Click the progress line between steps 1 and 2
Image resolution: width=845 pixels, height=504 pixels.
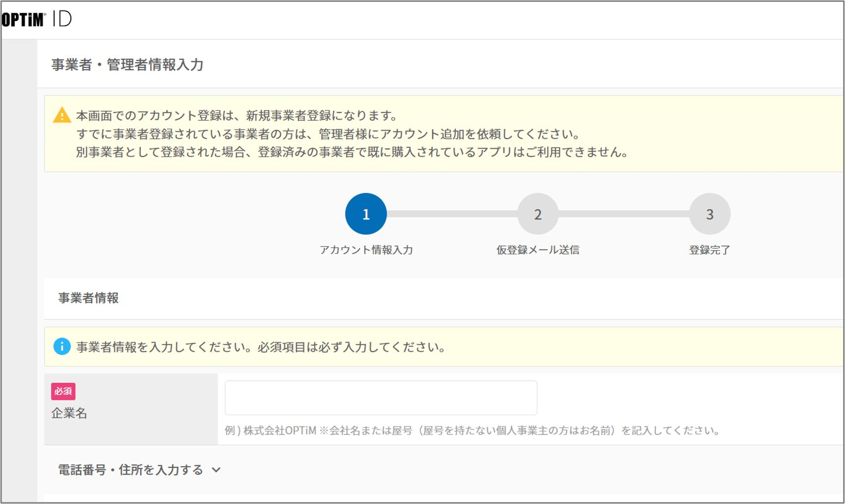(451, 213)
